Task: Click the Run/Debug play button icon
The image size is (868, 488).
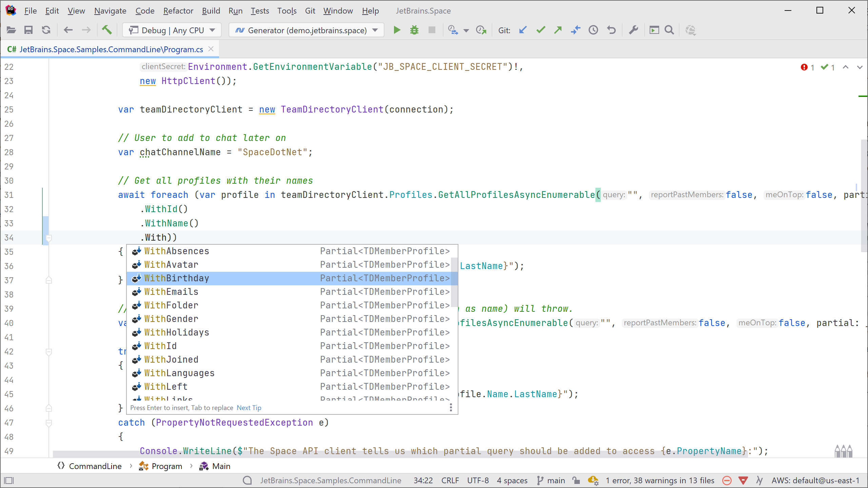Action: coord(397,30)
